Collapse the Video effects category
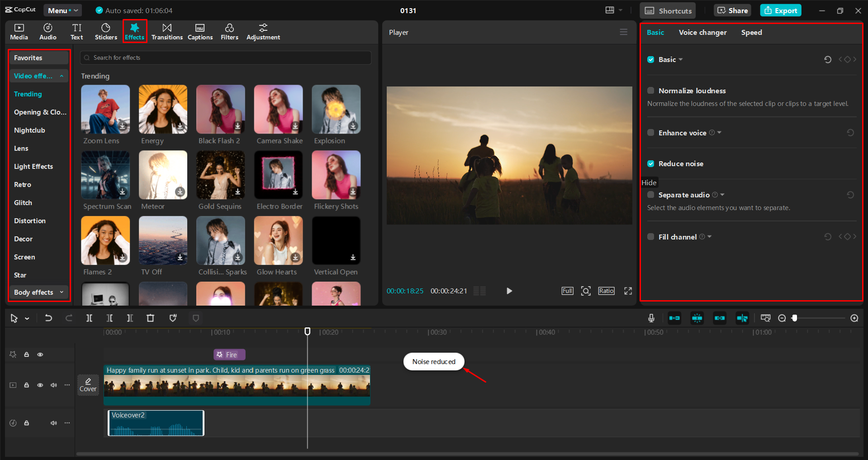Screen dimensions: 868x460 62,76
